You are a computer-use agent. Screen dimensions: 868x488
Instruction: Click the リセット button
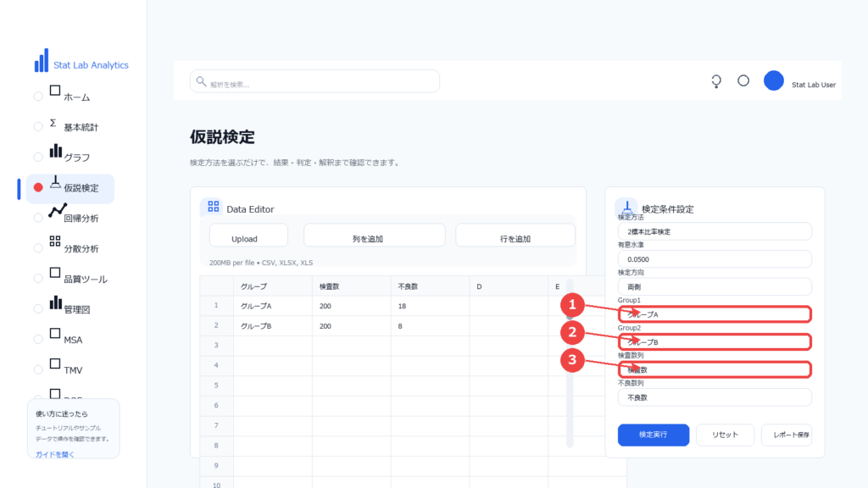click(x=725, y=435)
